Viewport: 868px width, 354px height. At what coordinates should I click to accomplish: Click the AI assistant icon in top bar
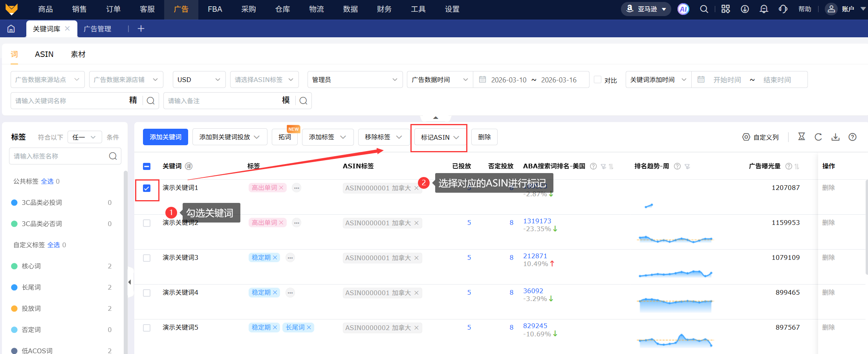pos(683,9)
